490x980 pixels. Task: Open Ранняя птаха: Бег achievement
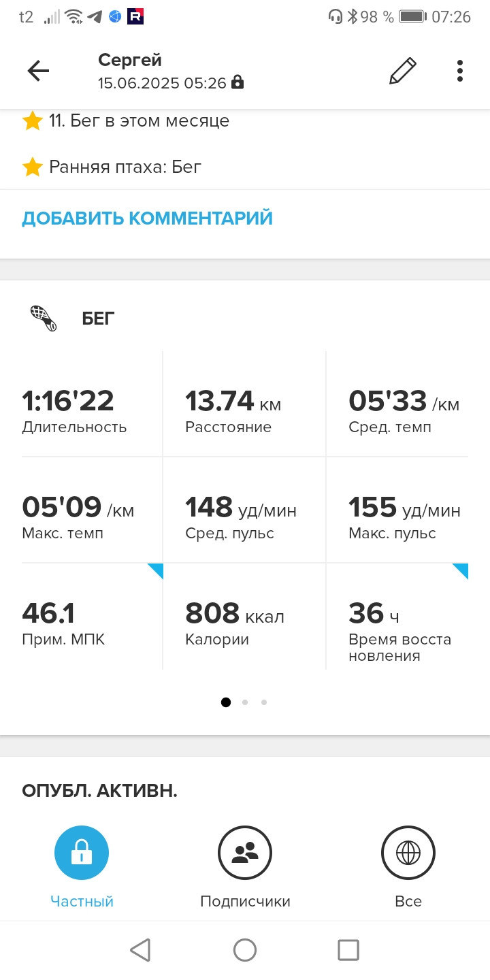(125, 167)
